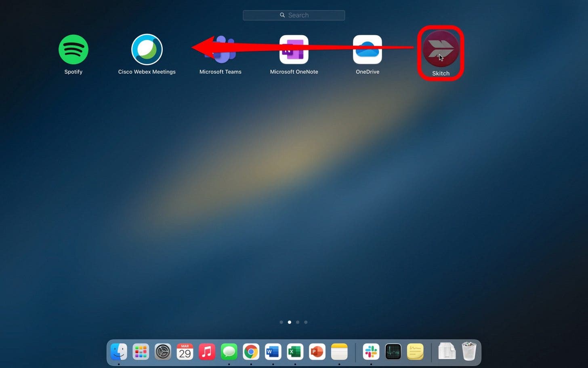Open Finder from the Dock

click(x=118, y=351)
